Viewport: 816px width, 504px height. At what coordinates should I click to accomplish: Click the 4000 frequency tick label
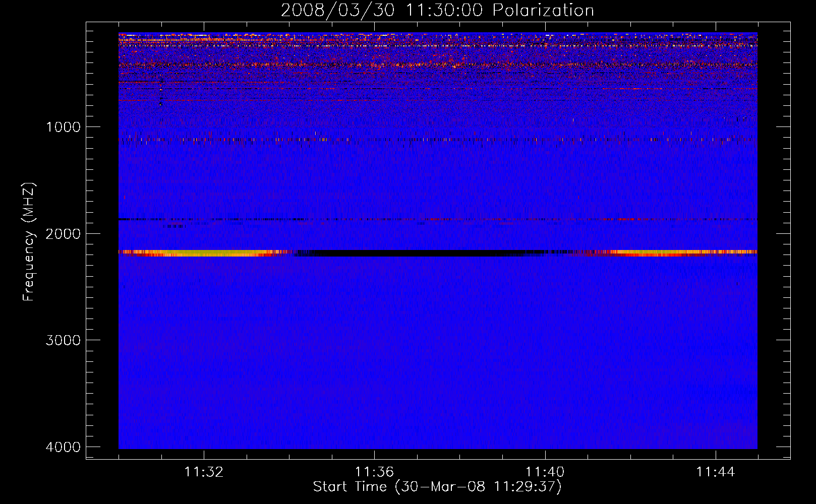pos(63,447)
